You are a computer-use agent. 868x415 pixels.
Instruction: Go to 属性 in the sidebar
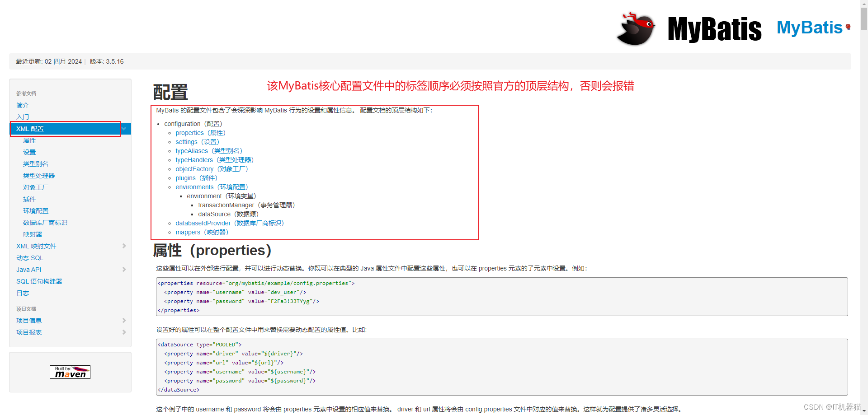tap(29, 140)
